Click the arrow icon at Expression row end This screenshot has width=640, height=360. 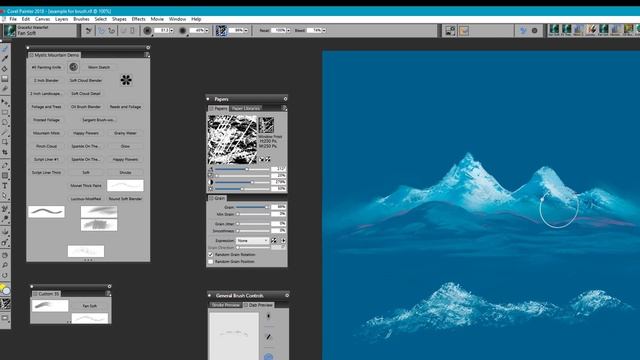(283, 241)
